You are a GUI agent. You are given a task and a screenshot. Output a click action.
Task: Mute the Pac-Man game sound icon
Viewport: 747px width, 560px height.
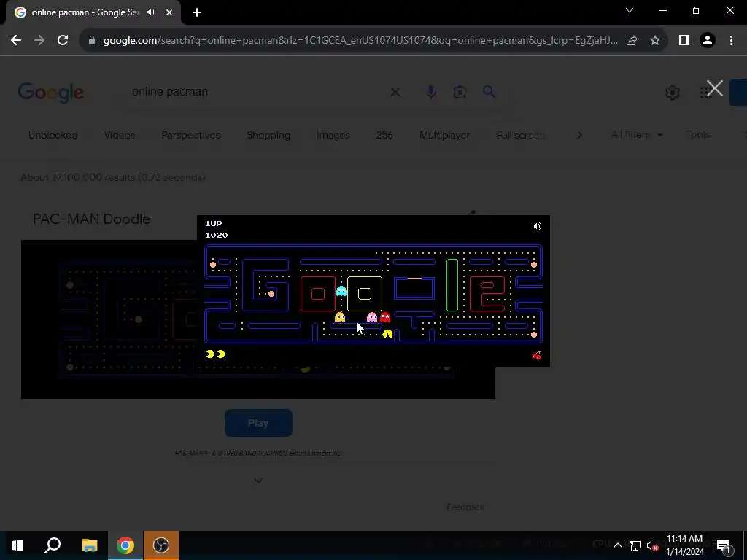coord(538,226)
